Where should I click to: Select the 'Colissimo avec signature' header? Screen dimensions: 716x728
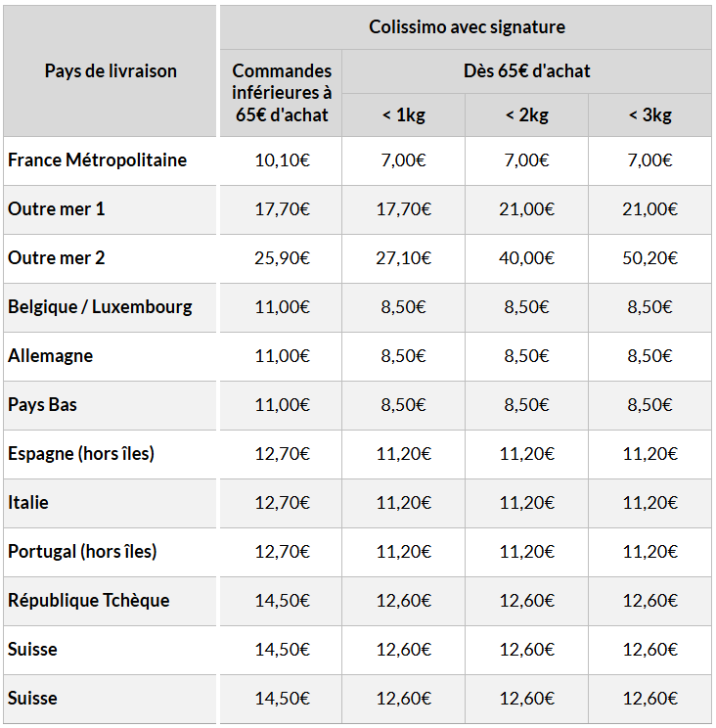coord(467,27)
